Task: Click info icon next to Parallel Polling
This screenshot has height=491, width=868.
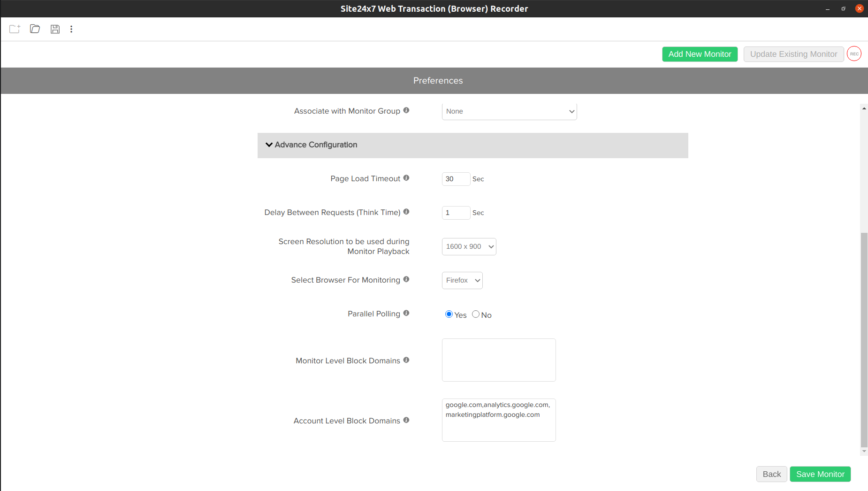Action: pyautogui.click(x=406, y=313)
